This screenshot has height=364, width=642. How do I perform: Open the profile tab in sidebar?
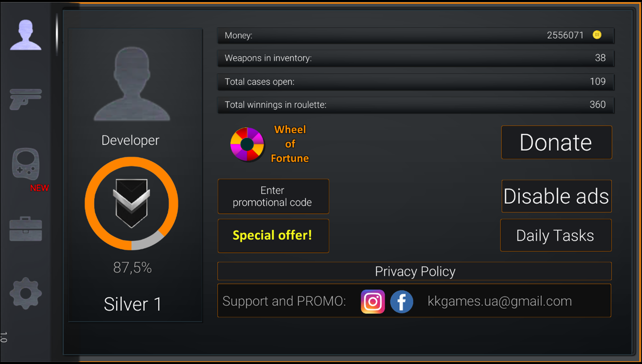26,35
